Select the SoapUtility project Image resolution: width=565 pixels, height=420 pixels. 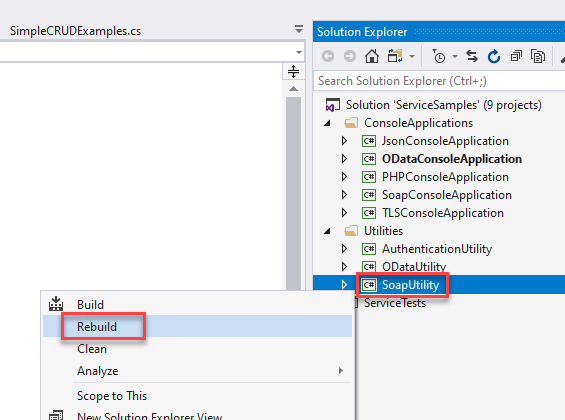[x=410, y=285]
